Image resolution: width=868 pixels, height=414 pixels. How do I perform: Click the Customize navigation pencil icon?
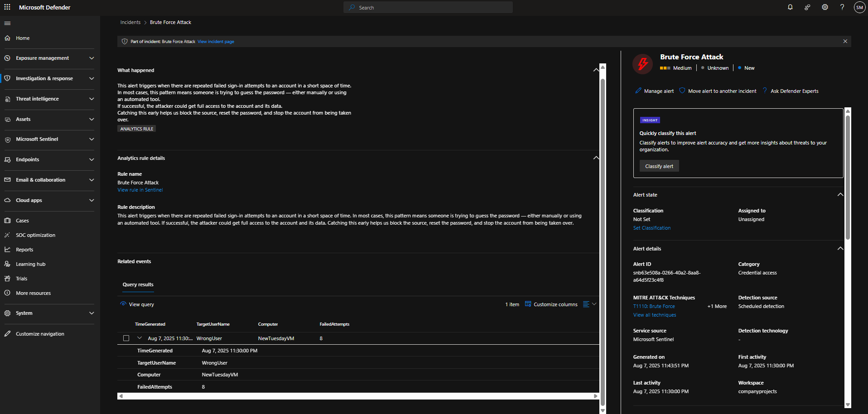tap(7, 334)
